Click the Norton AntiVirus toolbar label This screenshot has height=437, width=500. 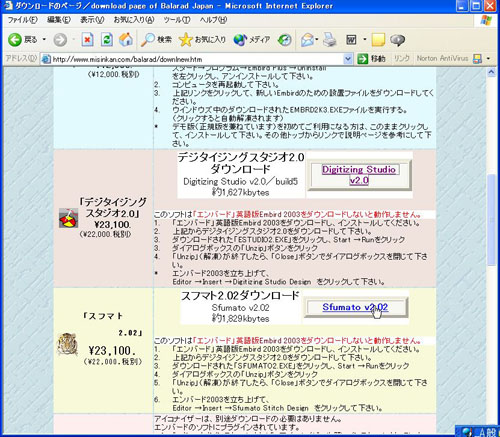442,58
